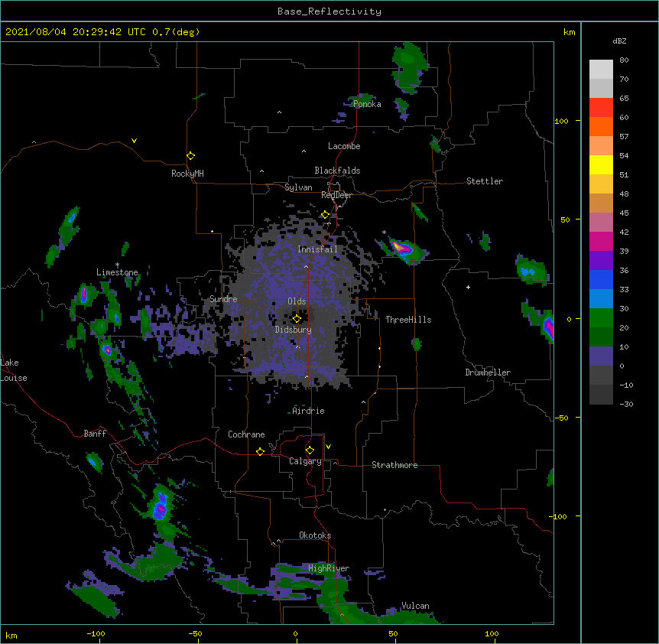Click the yellow diamond marker beside RockyMH
659x644 pixels.
coord(191,156)
